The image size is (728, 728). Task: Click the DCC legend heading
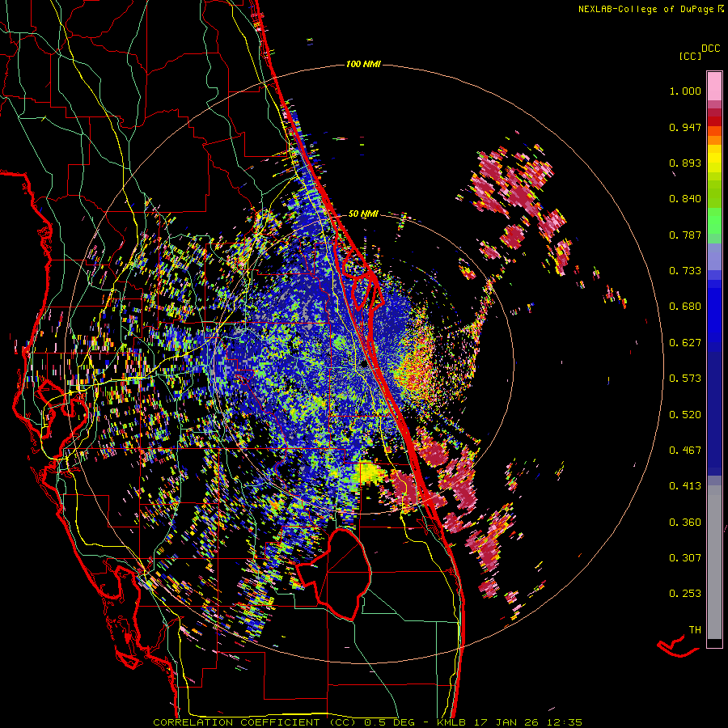[x=710, y=49]
